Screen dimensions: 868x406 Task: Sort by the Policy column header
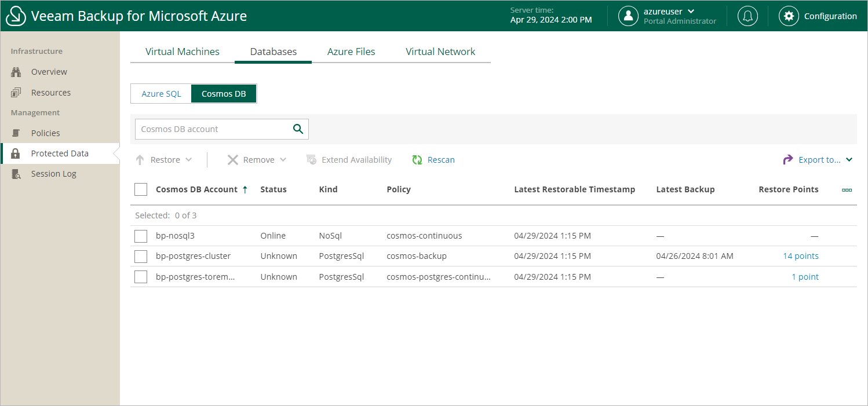point(399,189)
